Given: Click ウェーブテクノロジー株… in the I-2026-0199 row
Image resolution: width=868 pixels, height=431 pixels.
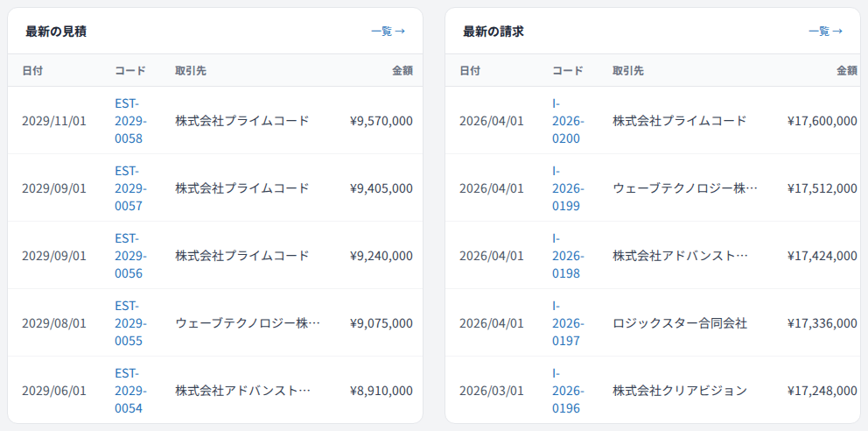Looking at the screenshot, I should coord(685,188).
